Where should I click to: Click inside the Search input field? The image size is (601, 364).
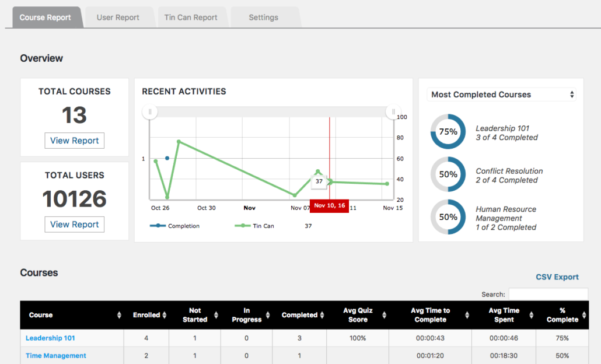point(550,294)
